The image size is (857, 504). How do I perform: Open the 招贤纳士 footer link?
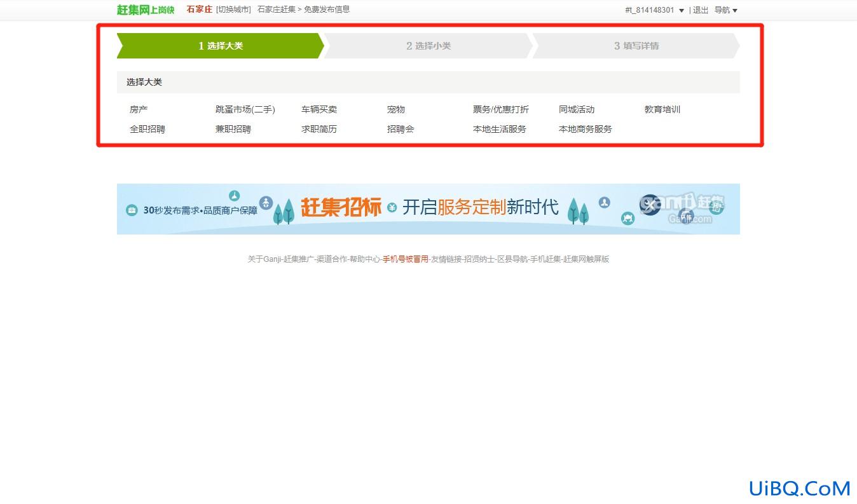pyautogui.click(x=479, y=259)
